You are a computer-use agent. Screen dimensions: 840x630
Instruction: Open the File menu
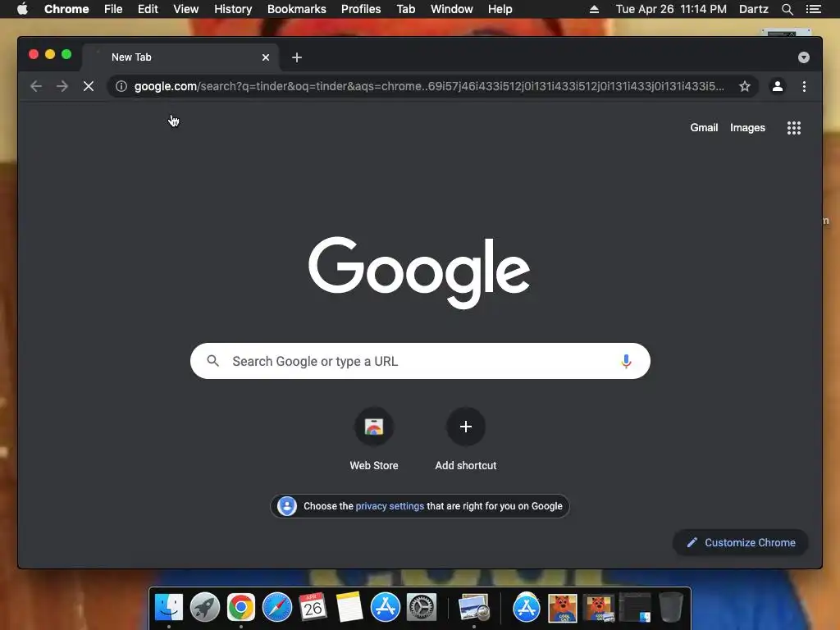coord(113,9)
